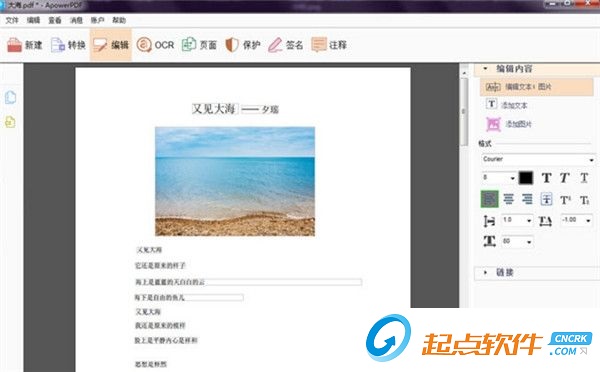Toggle italic text formatting
The height and width of the screenshot is (372, 600).
coord(565,178)
